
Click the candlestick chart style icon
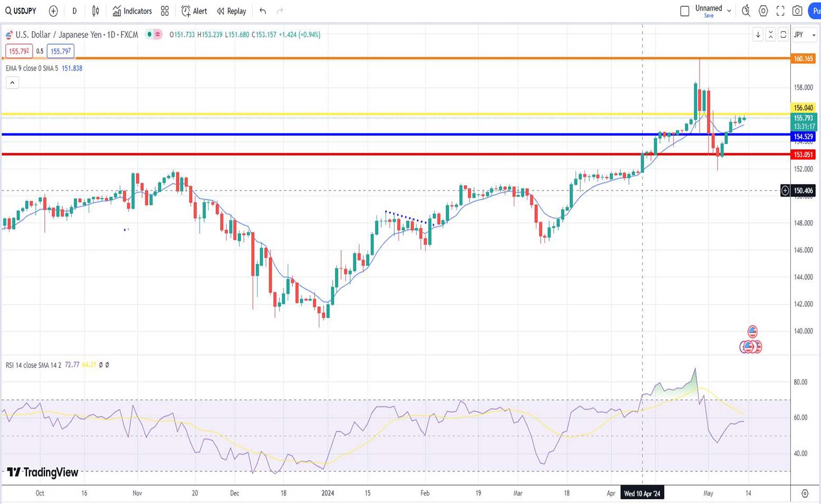pyautogui.click(x=96, y=11)
